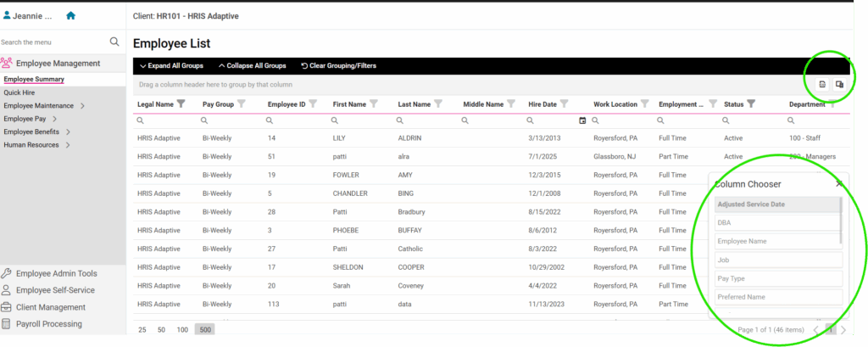Open the Quick Hire menu item

(x=19, y=92)
